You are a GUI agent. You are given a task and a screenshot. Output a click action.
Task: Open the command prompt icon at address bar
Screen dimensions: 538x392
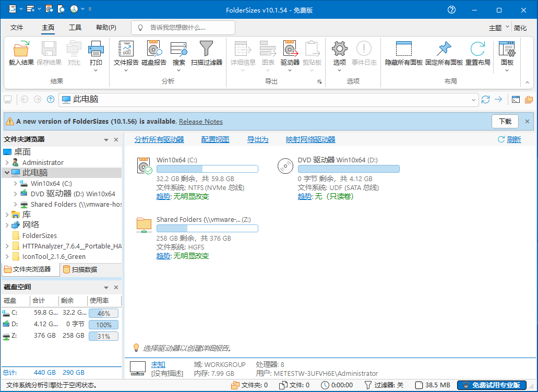click(x=516, y=100)
